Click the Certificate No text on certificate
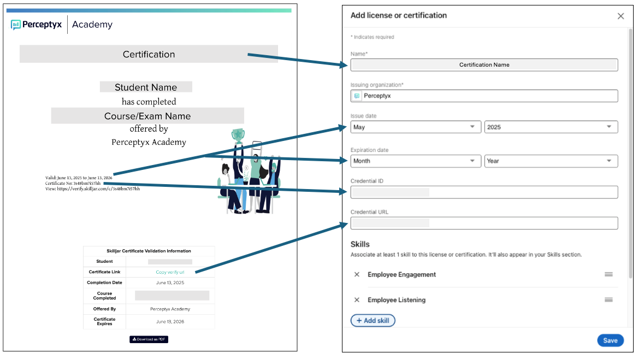Viewport: 644px width, 359px height. [x=73, y=183]
